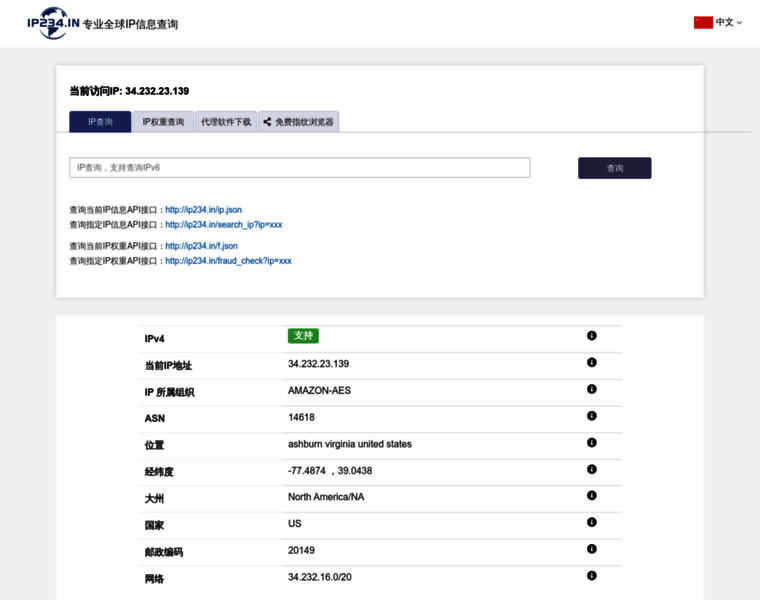
Task: Click the info icon in the US country row
Action: 591,522
